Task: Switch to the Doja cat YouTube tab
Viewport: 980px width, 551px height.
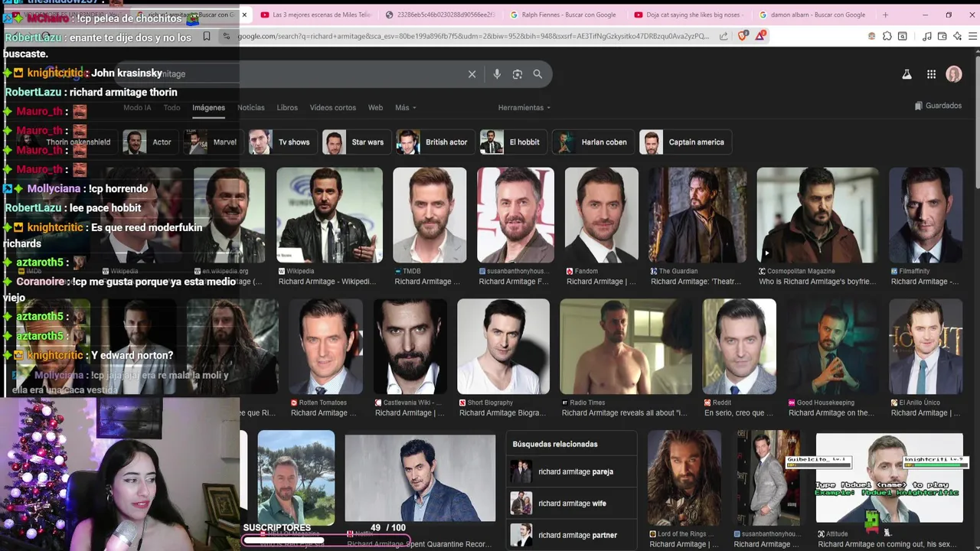Action: point(688,15)
